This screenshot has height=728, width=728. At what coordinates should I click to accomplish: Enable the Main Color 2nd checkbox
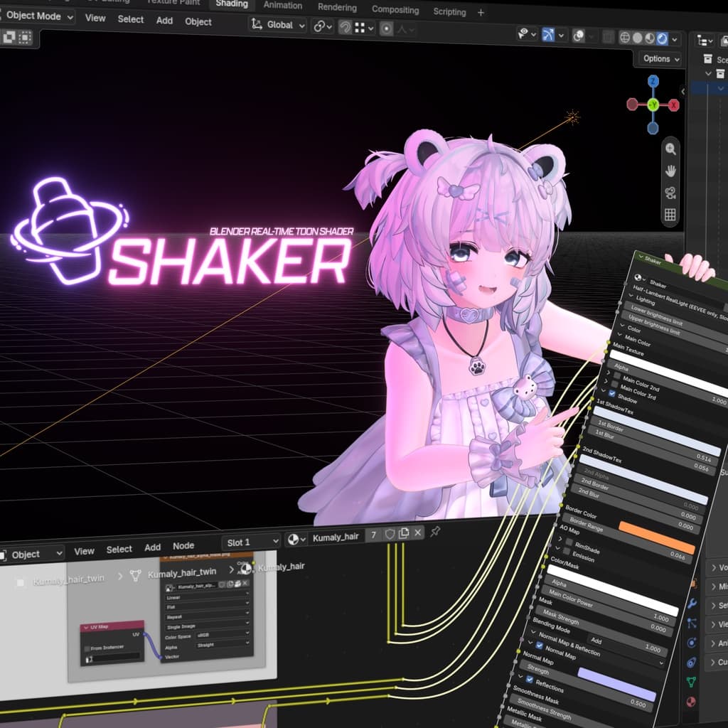tap(617, 375)
